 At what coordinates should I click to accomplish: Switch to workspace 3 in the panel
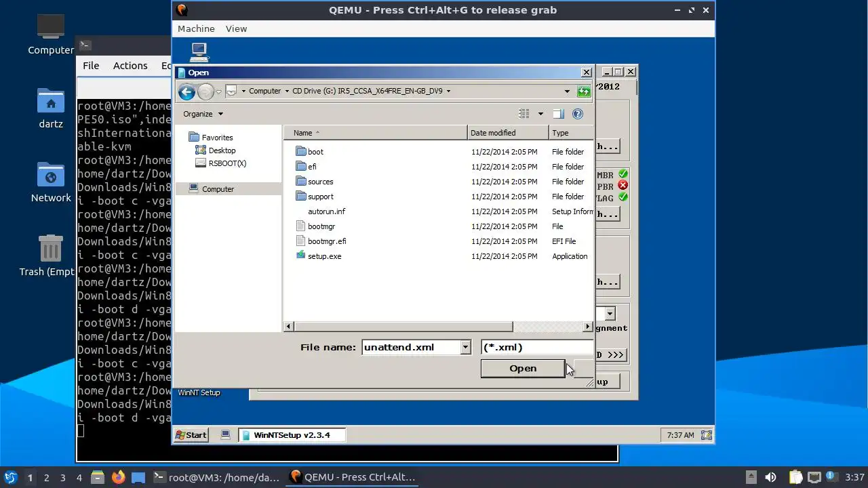[62, 478]
